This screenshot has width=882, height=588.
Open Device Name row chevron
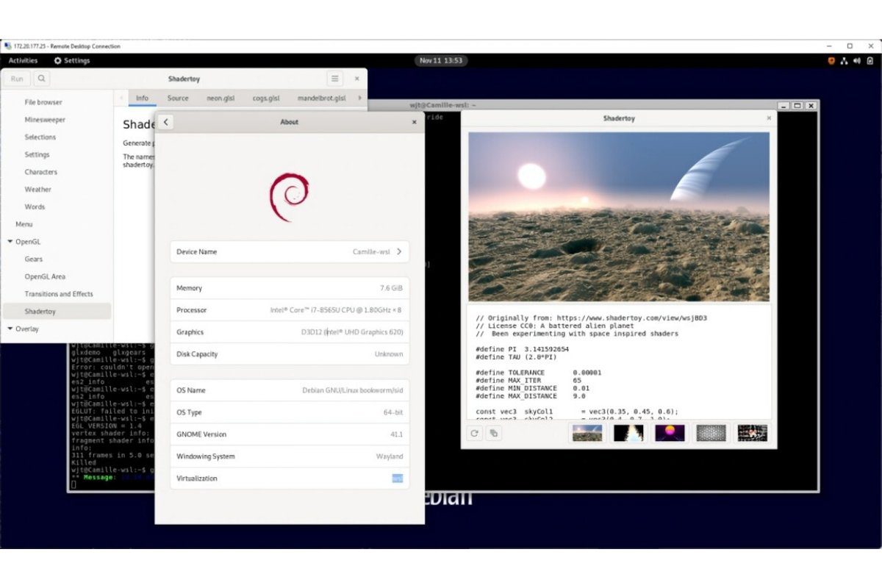coord(399,251)
